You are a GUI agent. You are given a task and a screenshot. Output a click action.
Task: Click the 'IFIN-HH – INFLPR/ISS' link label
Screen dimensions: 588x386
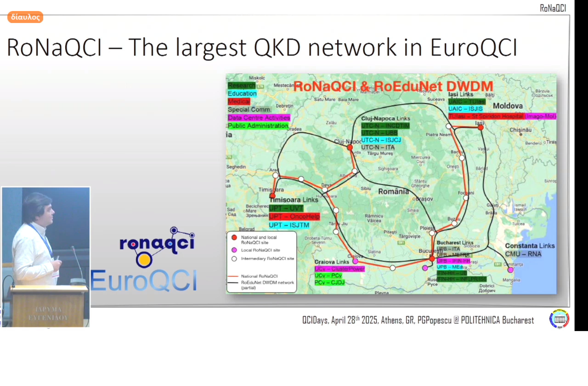461,279
